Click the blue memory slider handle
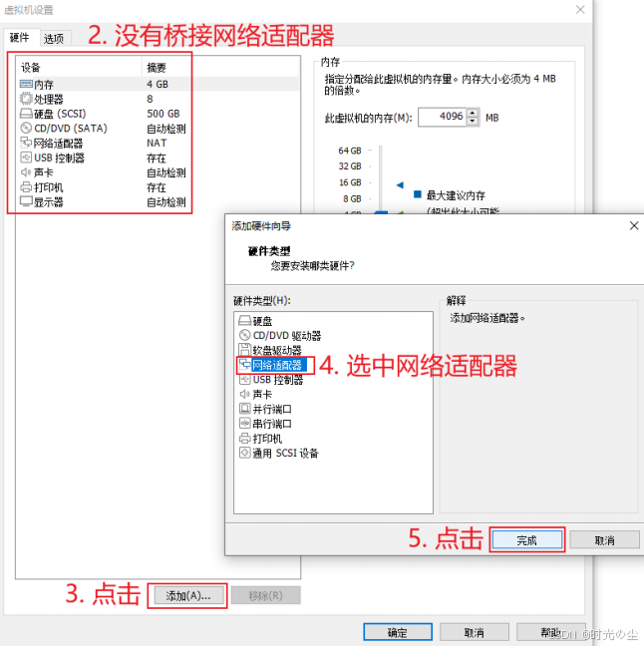 [x=381, y=212]
